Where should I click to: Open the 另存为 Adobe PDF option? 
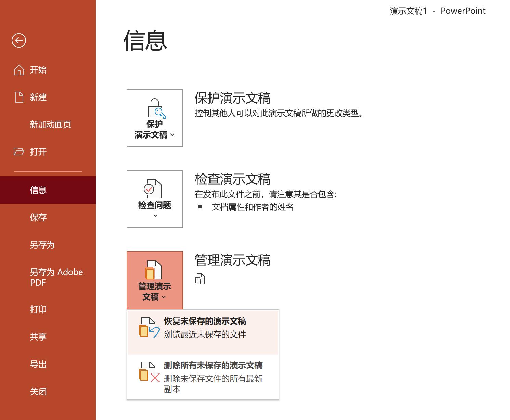coord(56,277)
